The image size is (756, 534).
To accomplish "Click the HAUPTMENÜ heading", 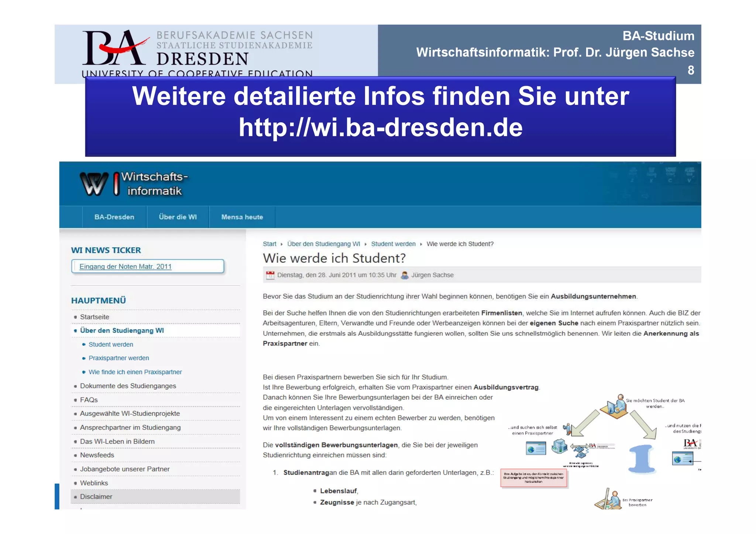I will (x=99, y=300).
